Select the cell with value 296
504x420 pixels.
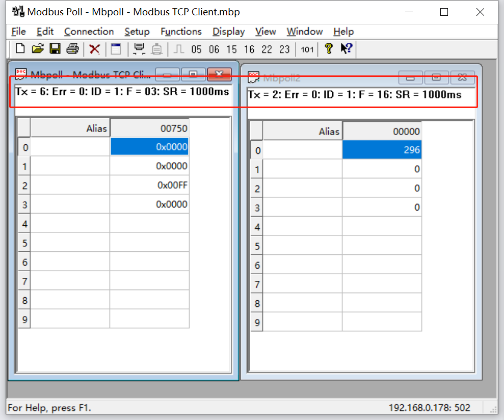point(382,150)
